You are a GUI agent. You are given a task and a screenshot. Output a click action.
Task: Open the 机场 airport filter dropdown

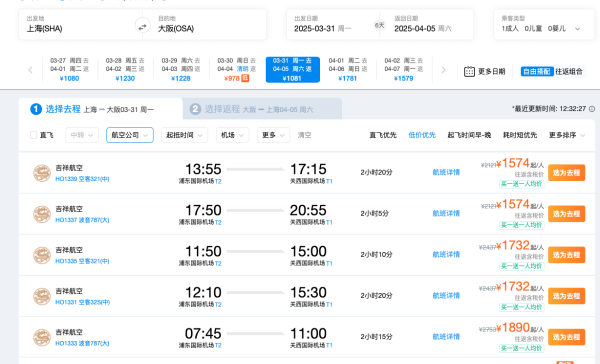(232, 135)
